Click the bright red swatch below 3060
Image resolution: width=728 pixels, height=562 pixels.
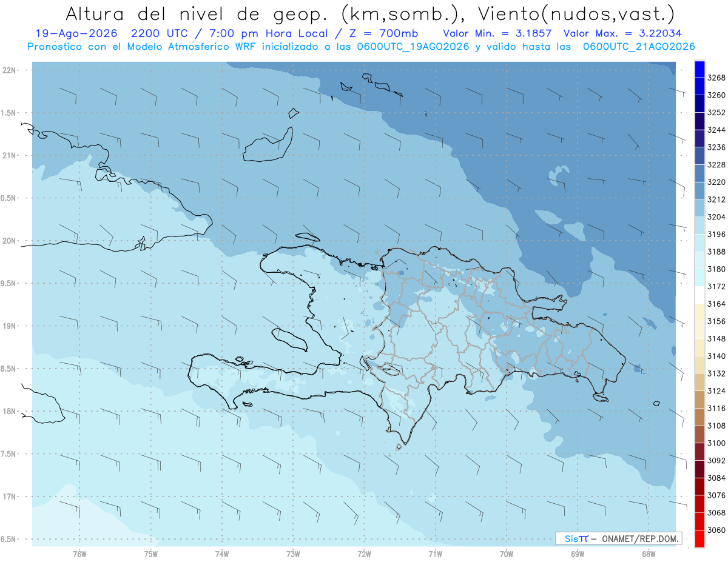(699, 538)
